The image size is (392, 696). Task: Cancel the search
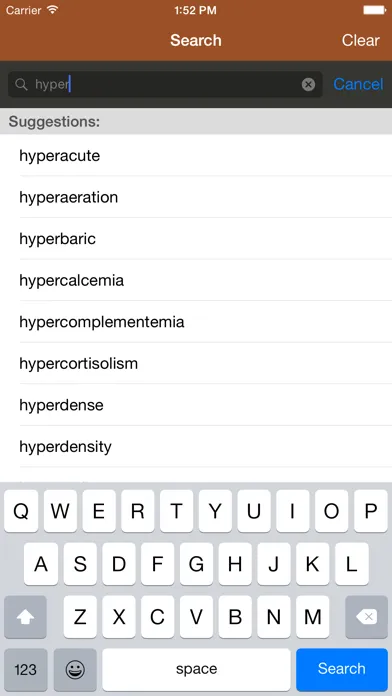tap(358, 84)
